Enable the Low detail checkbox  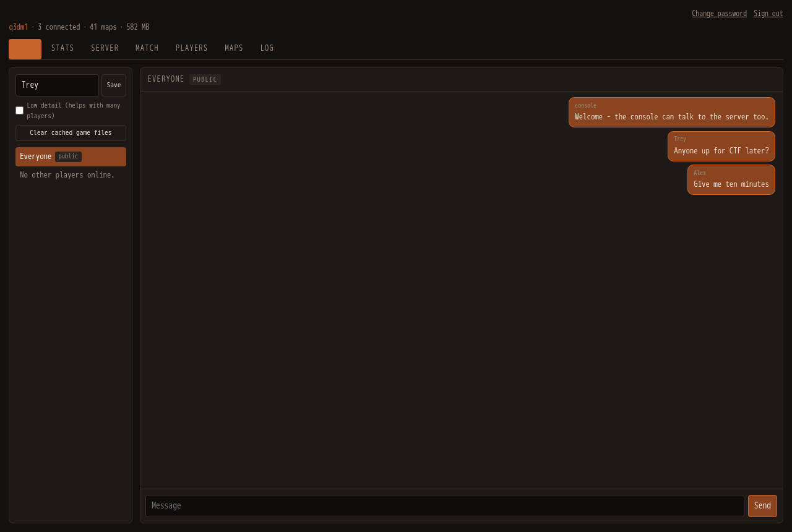(19, 111)
